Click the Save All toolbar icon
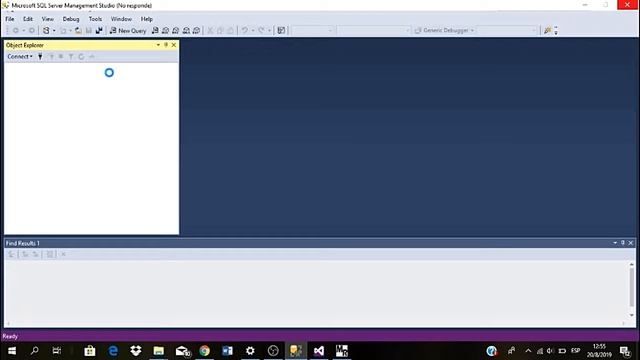This screenshot has width=640, height=360. point(99,31)
